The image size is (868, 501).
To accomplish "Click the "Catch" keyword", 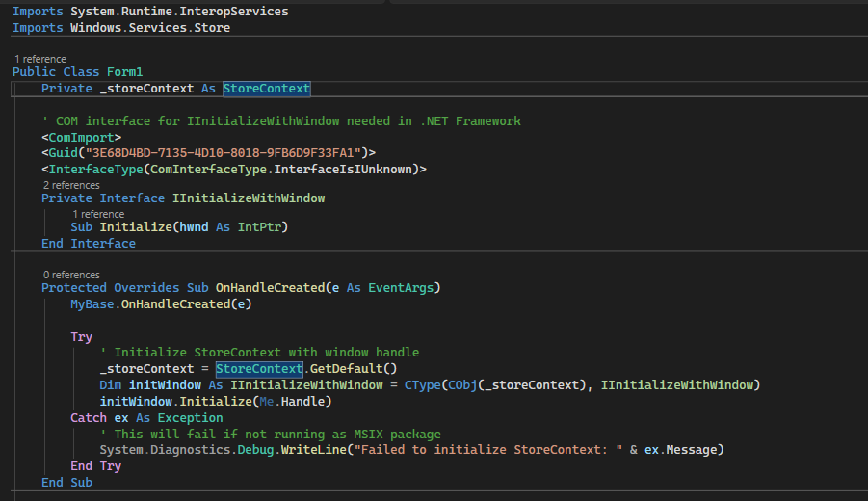I will (89, 418).
